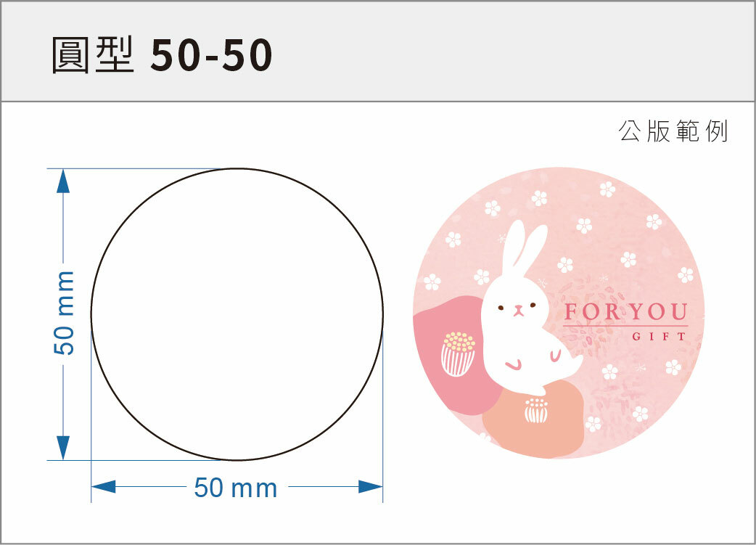The height and width of the screenshot is (545, 756).
Task: Click the left-pointing blue arrowhead of width dimension
Action: pyautogui.click(x=103, y=487)
